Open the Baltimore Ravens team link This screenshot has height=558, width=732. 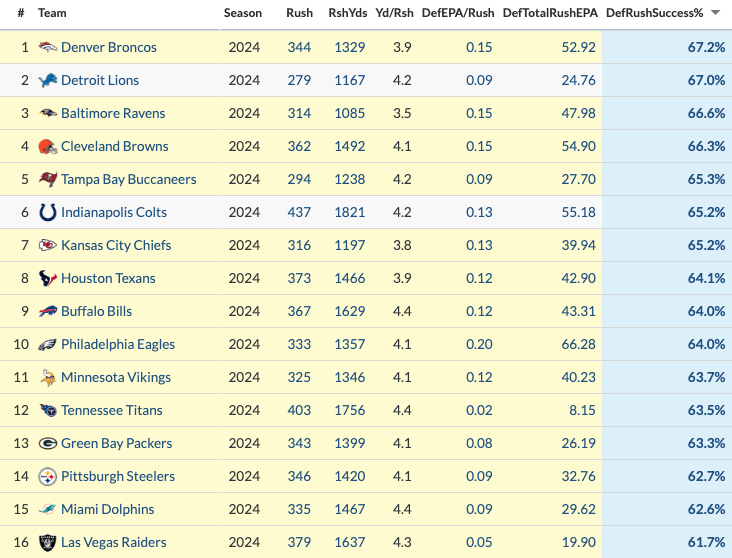tap(113, 113)
